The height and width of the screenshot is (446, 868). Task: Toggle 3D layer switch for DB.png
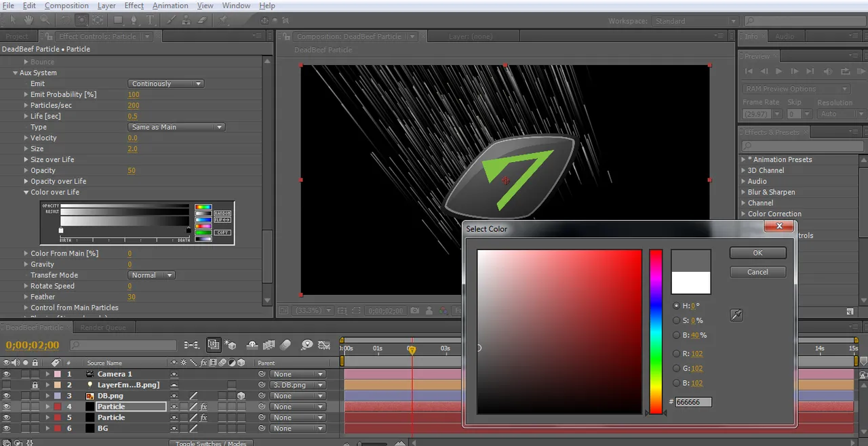241,396
